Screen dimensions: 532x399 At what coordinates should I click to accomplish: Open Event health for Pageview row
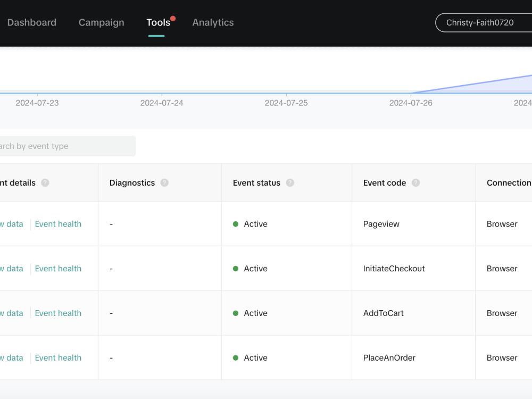(58, 224)
